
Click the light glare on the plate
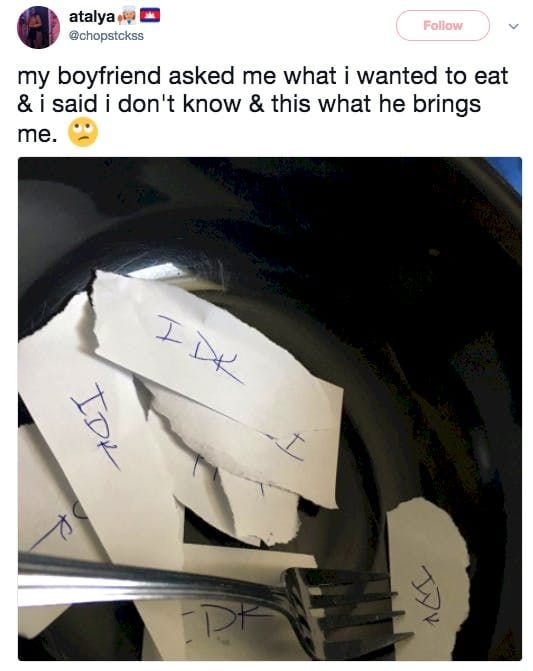coord(154,270)
